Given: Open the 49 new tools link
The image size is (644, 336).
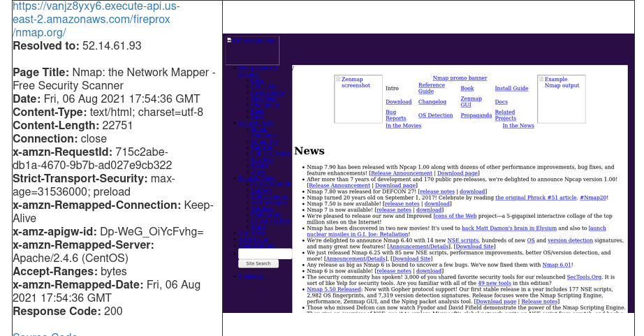Looking at the screenshot, I should click(x=495, y=284).
